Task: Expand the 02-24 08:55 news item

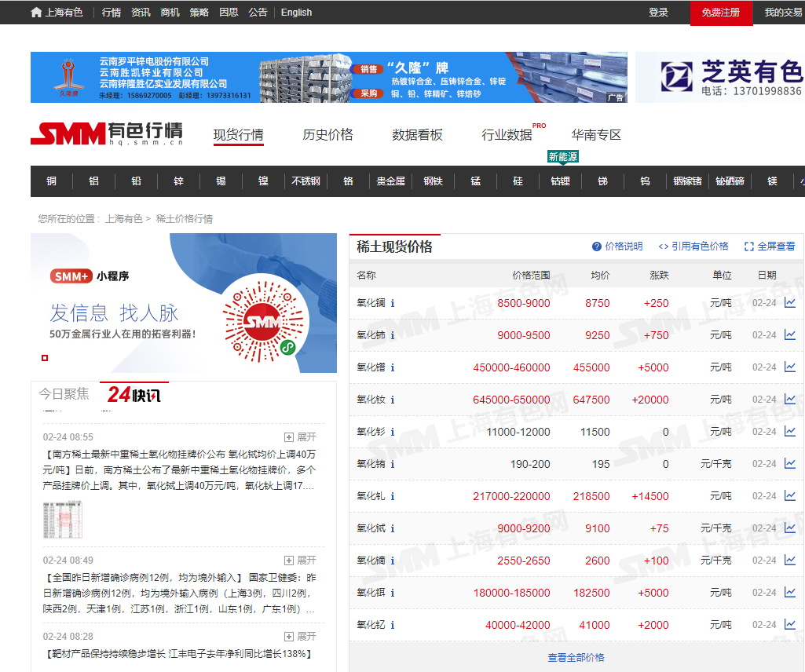Action: 300,436
